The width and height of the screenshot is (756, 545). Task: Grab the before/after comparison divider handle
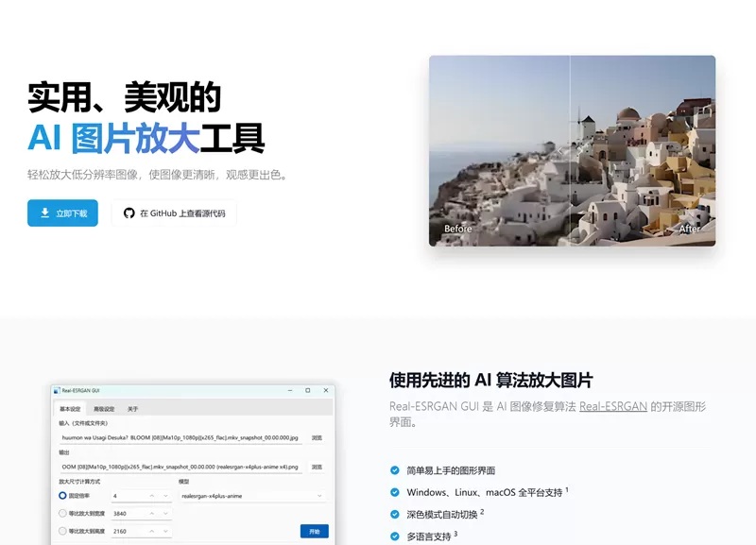[570, 151]
